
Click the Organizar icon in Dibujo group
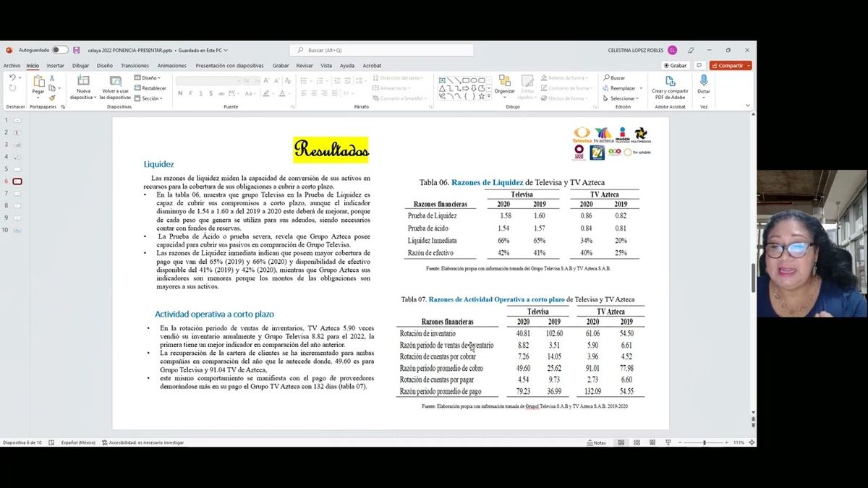(504, 80)
